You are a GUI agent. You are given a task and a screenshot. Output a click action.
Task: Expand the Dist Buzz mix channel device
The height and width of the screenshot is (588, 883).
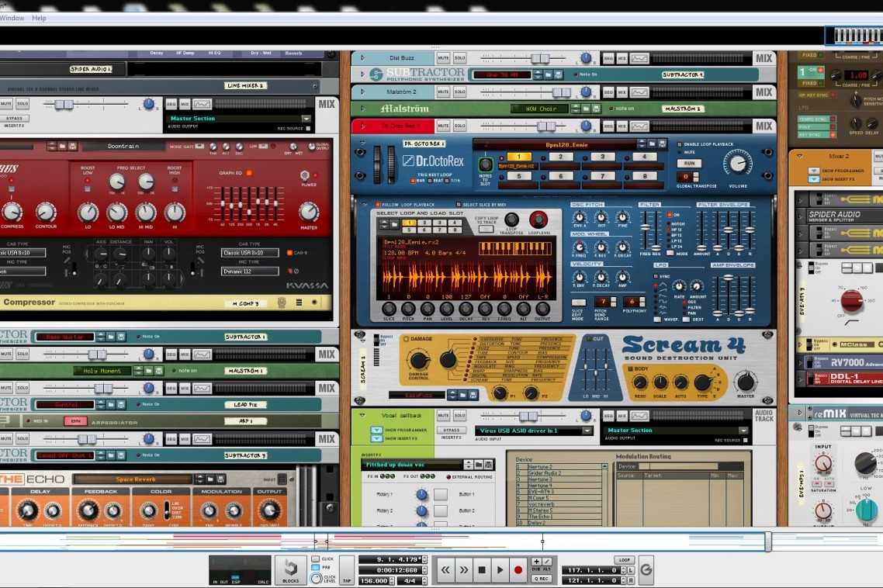362,58
